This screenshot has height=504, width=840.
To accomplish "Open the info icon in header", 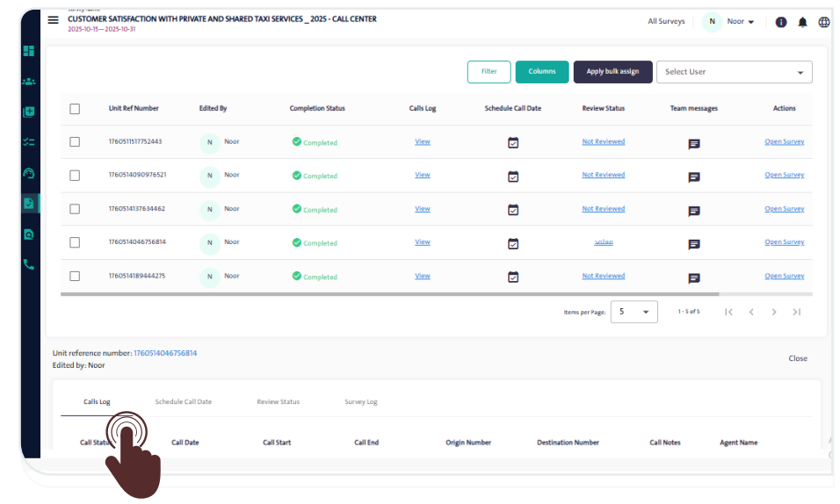I will pyautogui.click(x=781, y=22).
